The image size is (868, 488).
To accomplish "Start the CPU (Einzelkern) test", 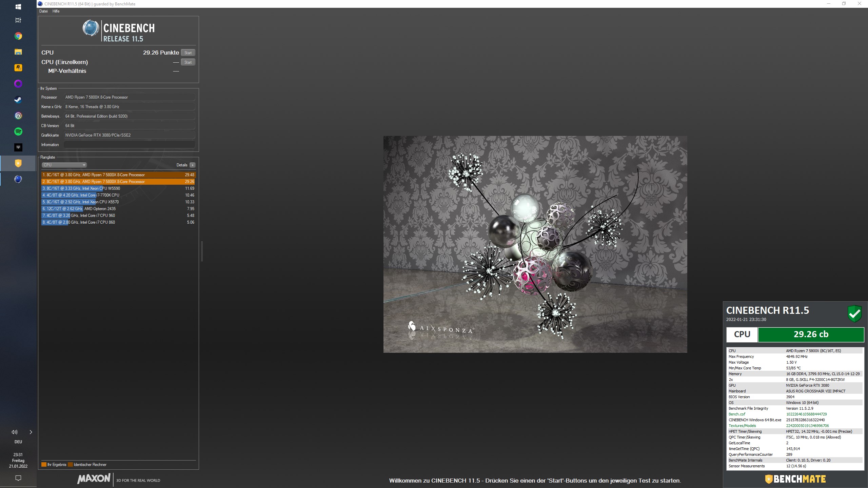I will (x=188, y=62).
